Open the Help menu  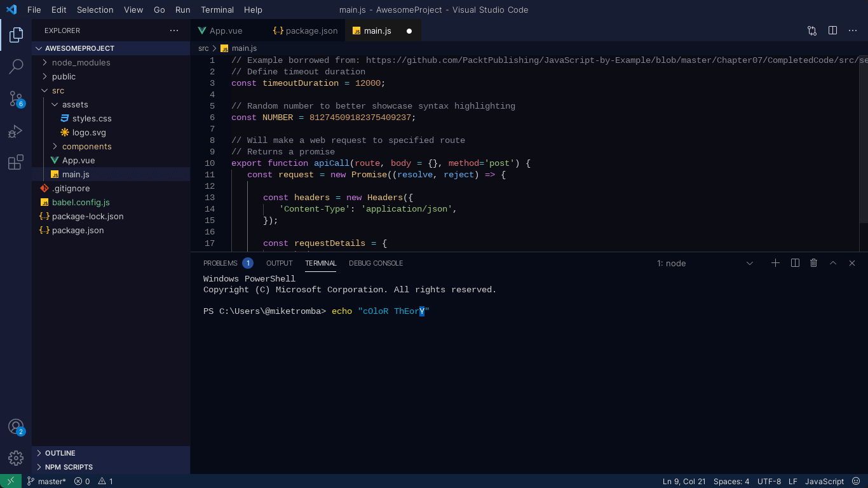coord(253,10)
